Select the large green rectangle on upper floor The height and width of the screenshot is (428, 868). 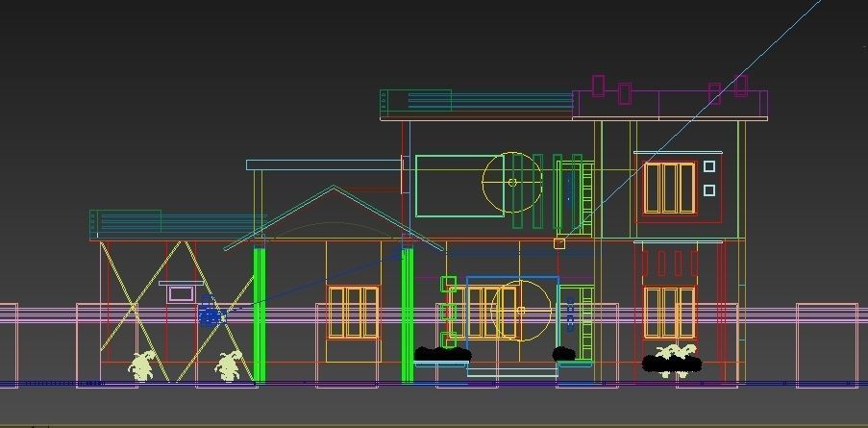(459, 186)
